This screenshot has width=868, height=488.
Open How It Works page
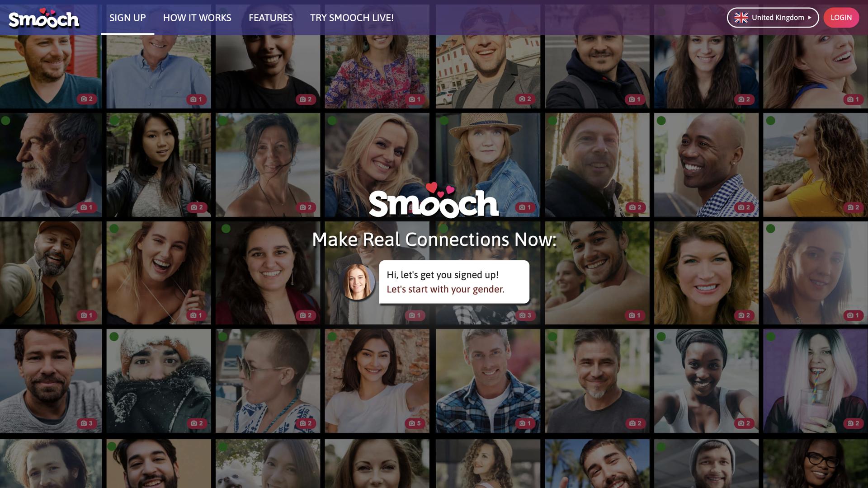(x=197, y=18)
